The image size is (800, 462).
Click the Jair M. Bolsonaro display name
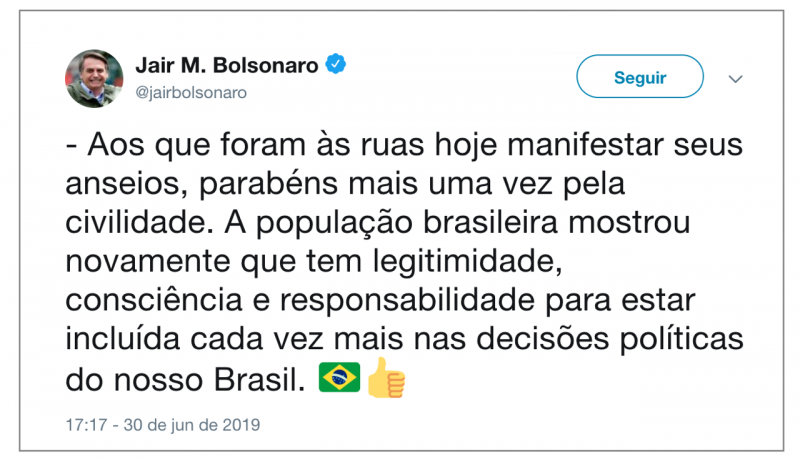point(227,66)
